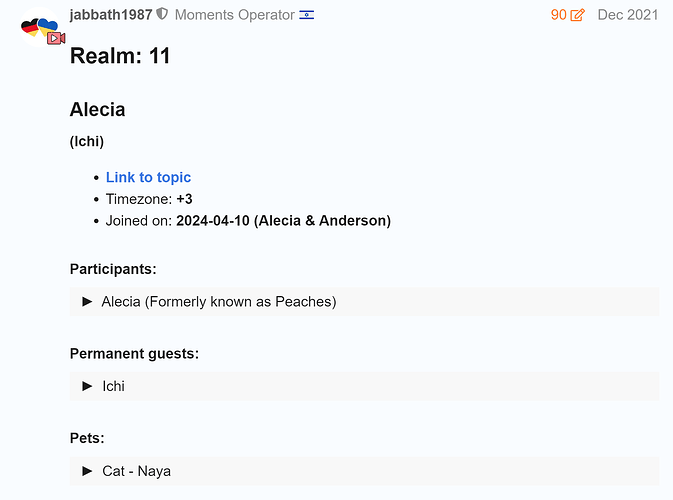Screen dimensions: 673x500
Task: Expand the Alecia participant details arrow
Action: tap(88, 301)
